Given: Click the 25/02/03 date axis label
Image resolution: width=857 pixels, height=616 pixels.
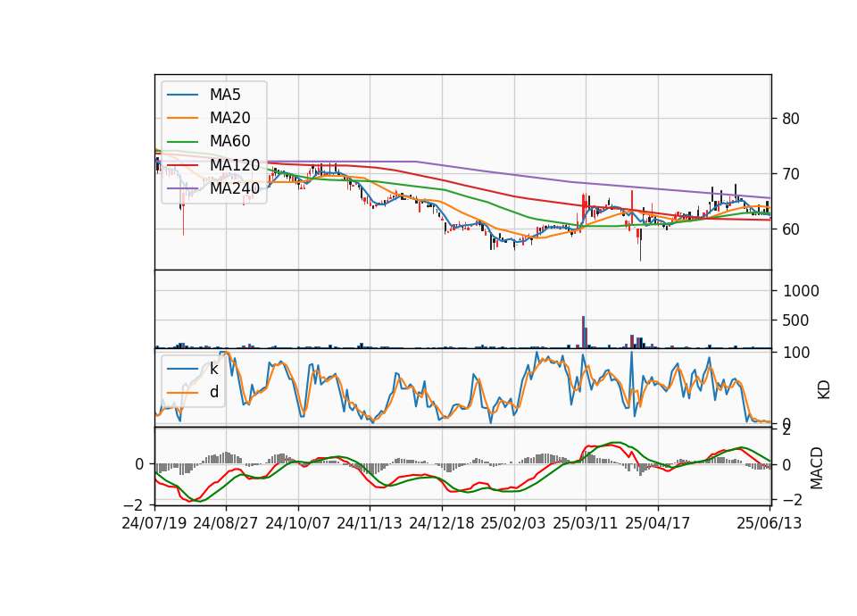Looking at the screenshot, I should [x=513, y=523].
